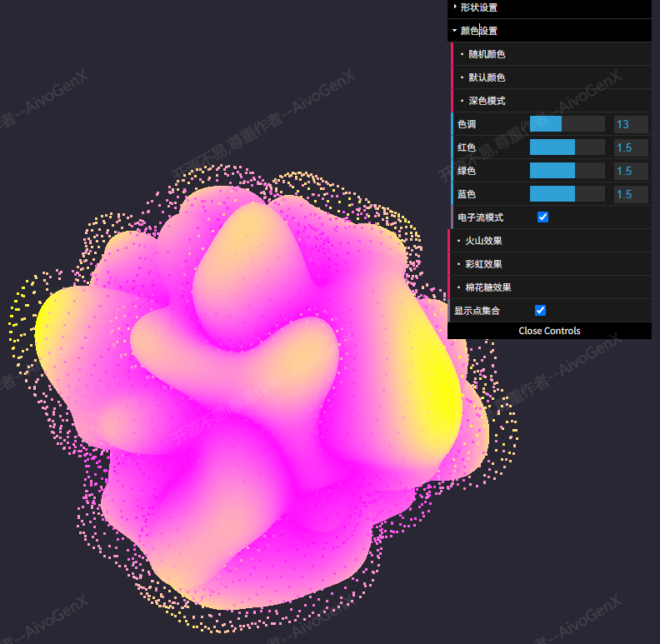Screen dimensions: 660x644
Task: Click the 绿色 green slider track
Action: [567, 171]
